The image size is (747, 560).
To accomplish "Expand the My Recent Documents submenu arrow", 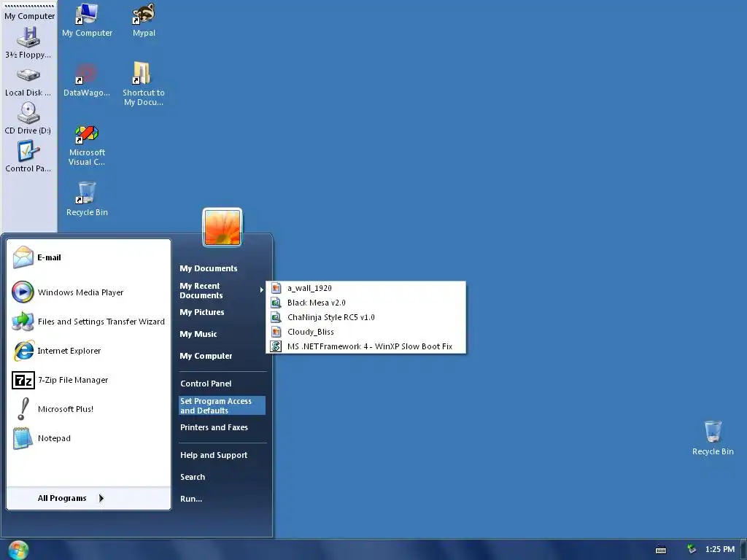I will pos(262,290).
